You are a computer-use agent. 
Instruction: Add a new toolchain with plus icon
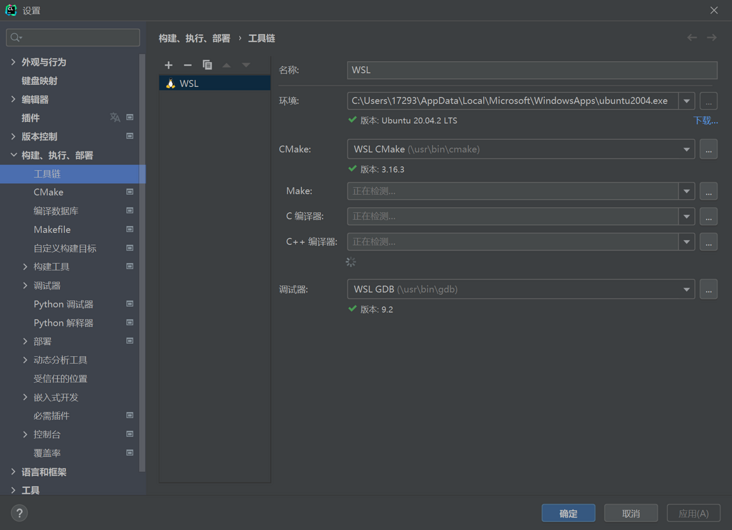coord(169,65)
